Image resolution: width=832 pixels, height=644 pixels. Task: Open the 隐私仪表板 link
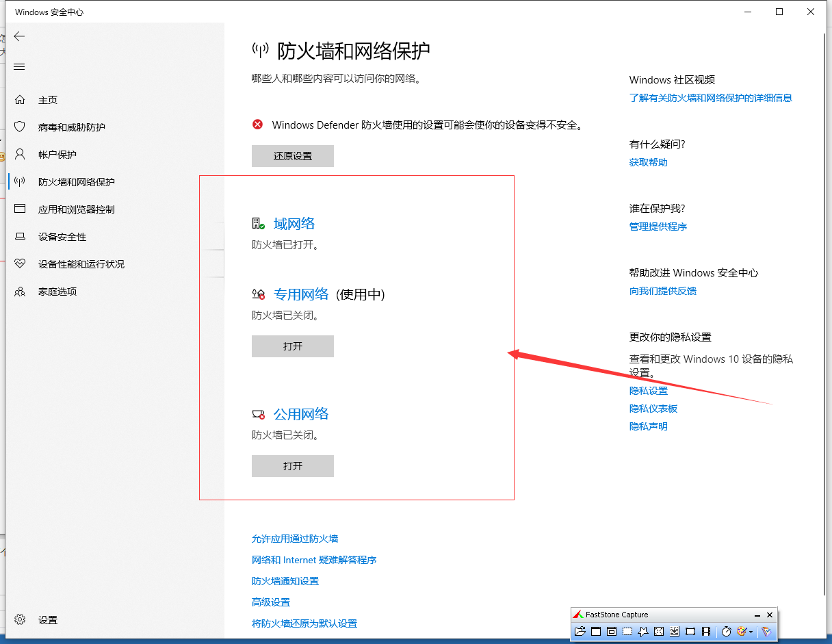[x=653, y=409]
